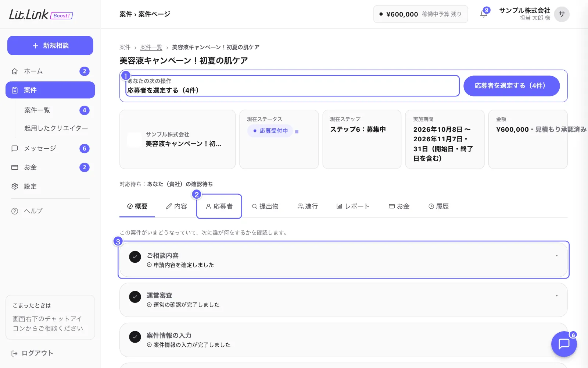Expand the 運営審査 section arrow
The width and height of the screenshot is (588, 368).
pos(557,296)
